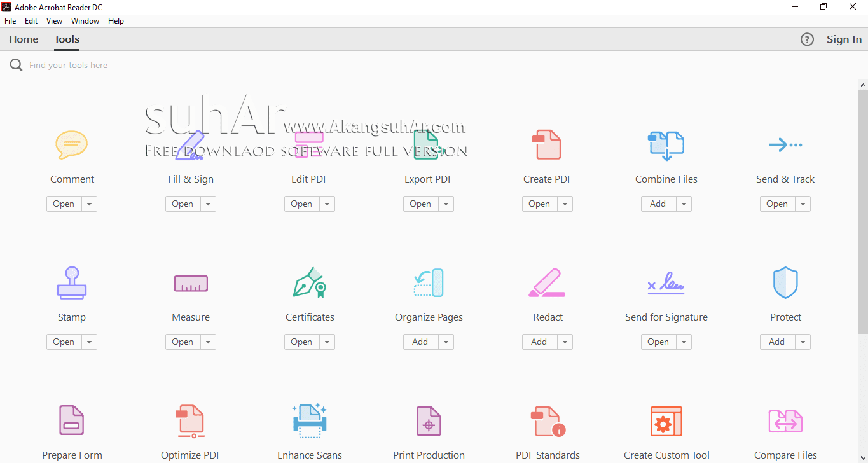The image size is (868, 463).
Task: Expand the Export PDF dropdown arrow
Action: pos(446,204)
